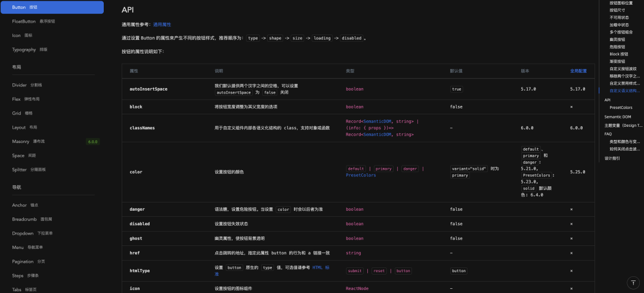Jump to 幽灵按钮 anchor

(617, 39)
